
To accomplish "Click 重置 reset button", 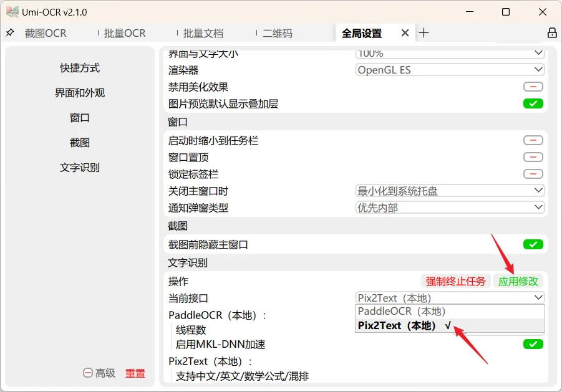I will pyautogui.click(x=135, y=373).
